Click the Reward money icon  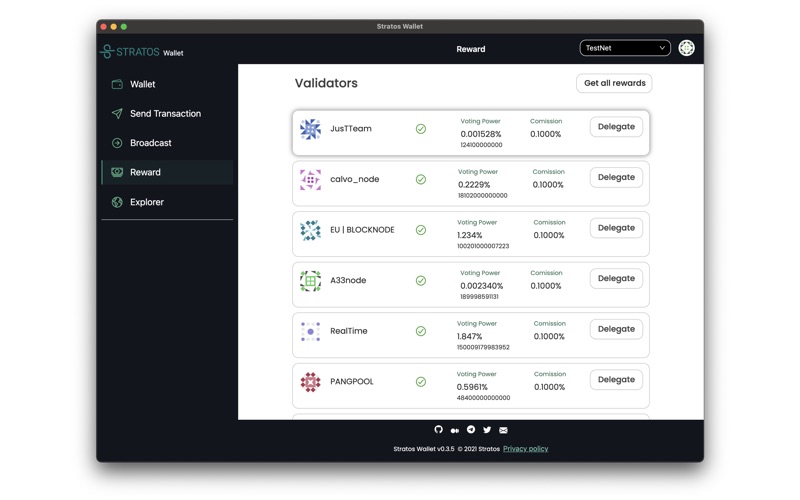click(117, 172)
